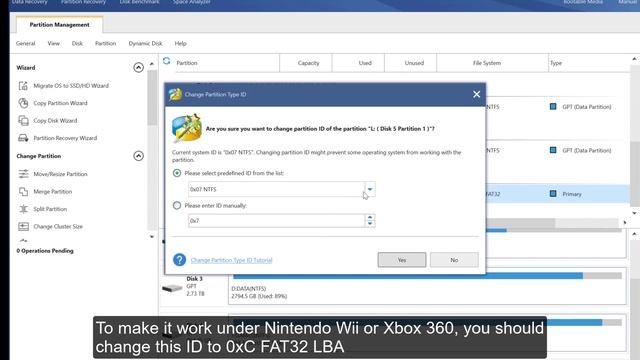Click type icon in the Primary row
The height and width of the screenshot is (360, 640).
[x=553, y=193]
